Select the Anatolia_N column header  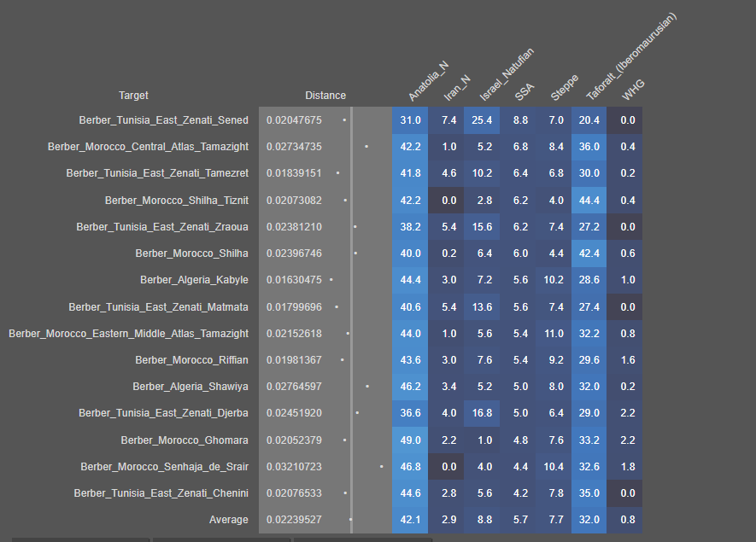point(427,82)
